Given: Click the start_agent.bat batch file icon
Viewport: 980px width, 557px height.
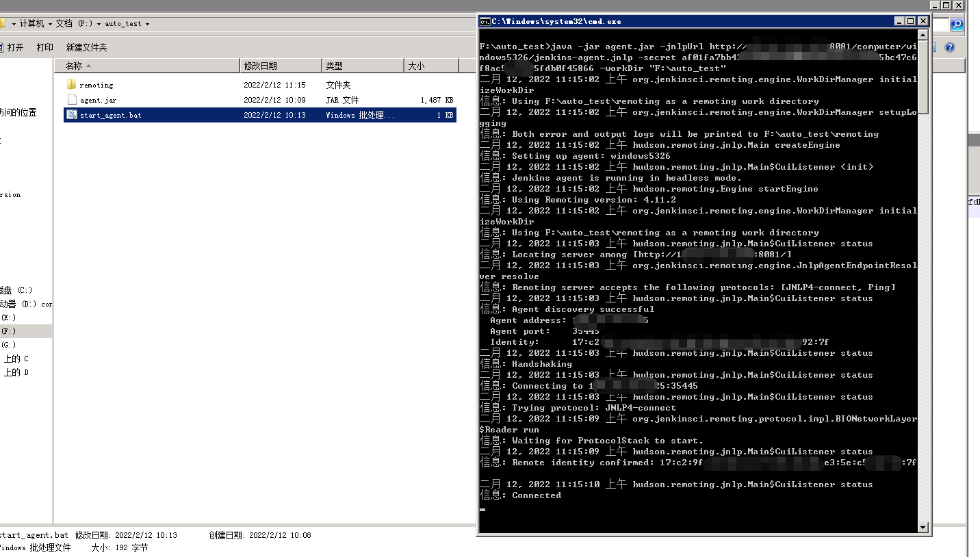Looking at the screenshot, I should pos(71,115).
